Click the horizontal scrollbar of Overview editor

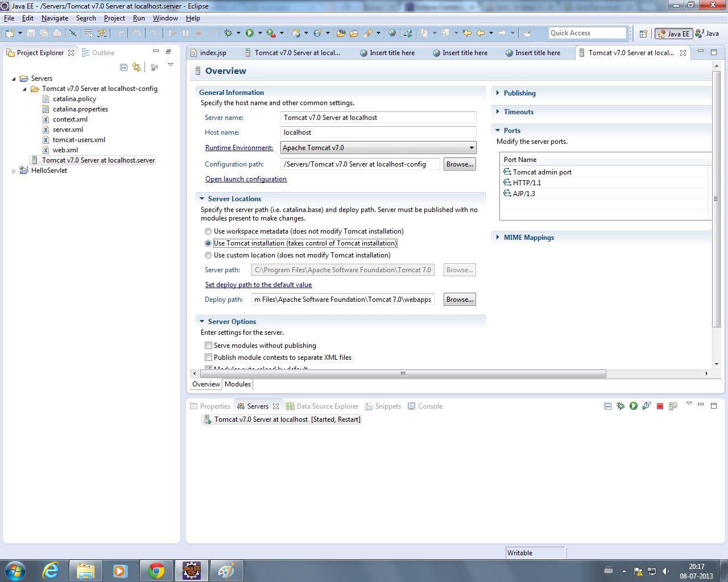[402, 373]
